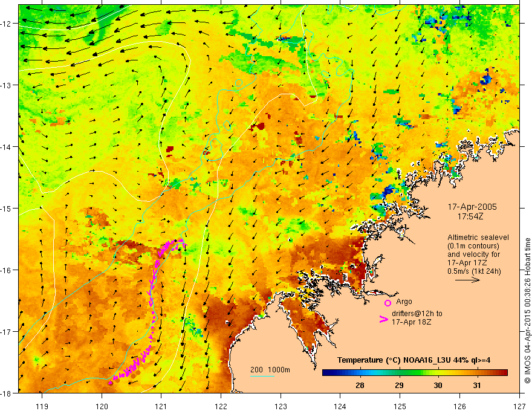Click the '17-Apr 17Z' velocity time text
532x411 pixels.
(467, 263)
